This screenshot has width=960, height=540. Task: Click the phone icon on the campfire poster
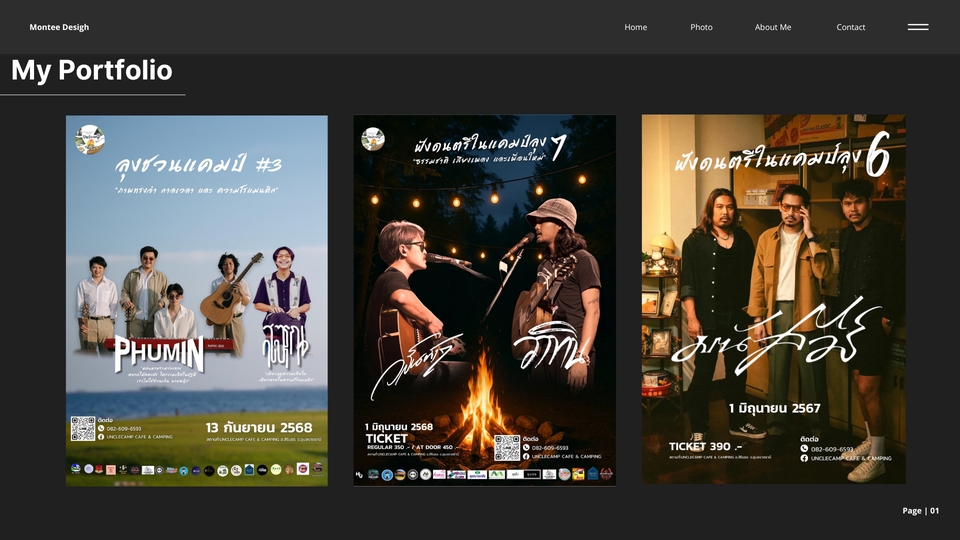point(527,447)
